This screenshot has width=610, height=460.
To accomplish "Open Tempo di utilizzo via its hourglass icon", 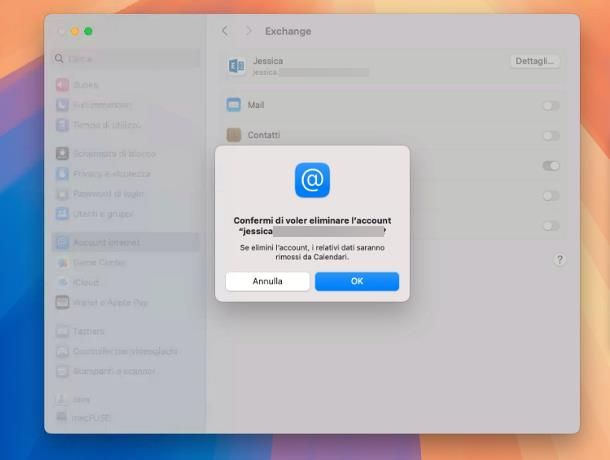I will pos(62,125).
